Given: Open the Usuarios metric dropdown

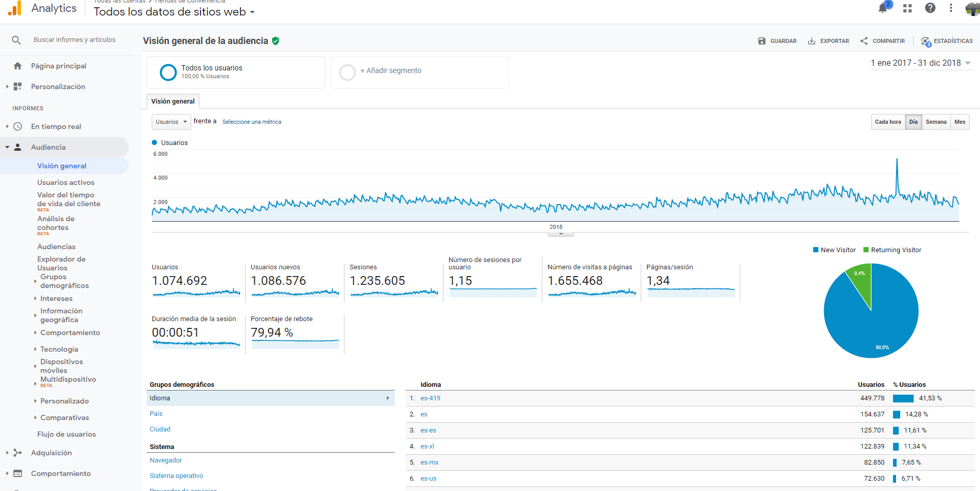Looking at the screenshot, I should pyautogui.click(x=171, y=122).
